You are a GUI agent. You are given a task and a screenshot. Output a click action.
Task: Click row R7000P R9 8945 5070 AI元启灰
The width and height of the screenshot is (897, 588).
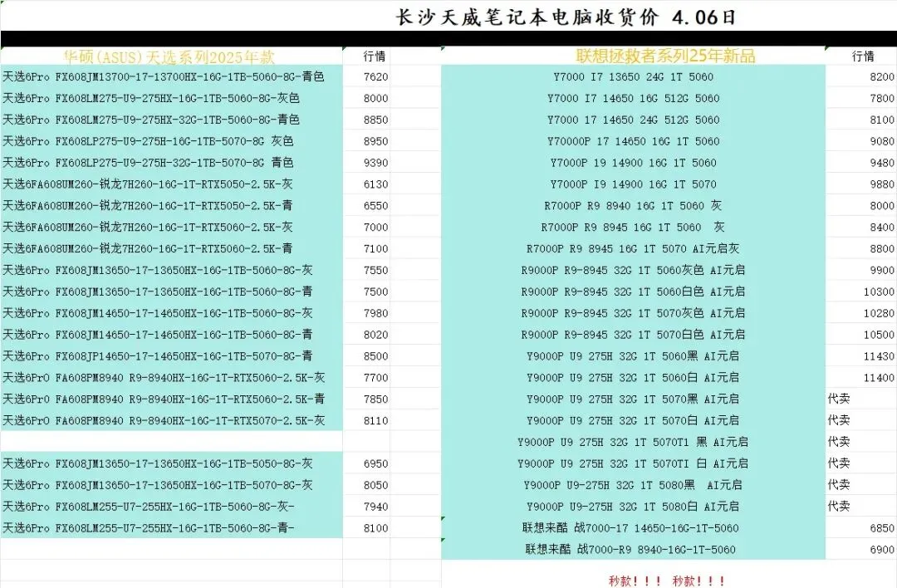coord(633,248)
